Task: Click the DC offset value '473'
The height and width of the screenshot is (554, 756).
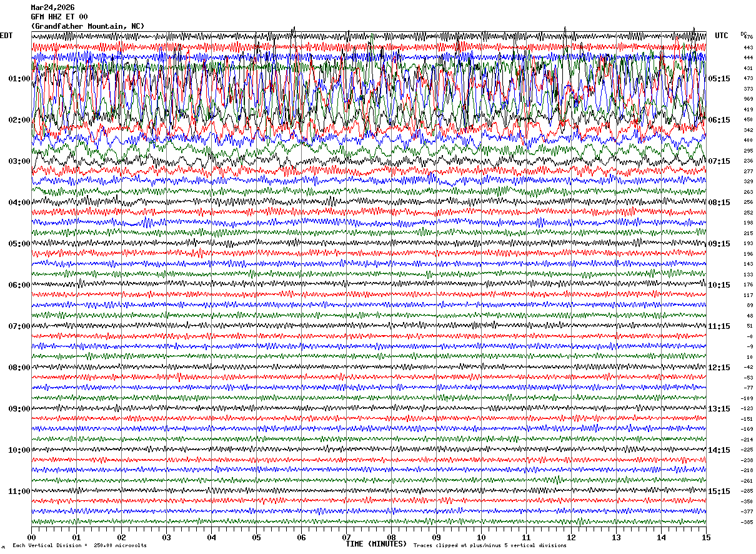Action: (x=748, y=79)
